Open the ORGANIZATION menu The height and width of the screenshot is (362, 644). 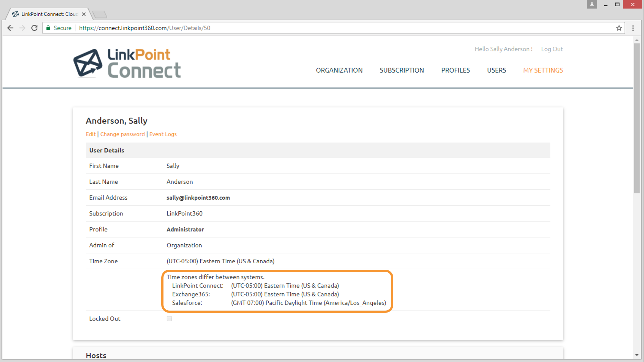(339, 70)
